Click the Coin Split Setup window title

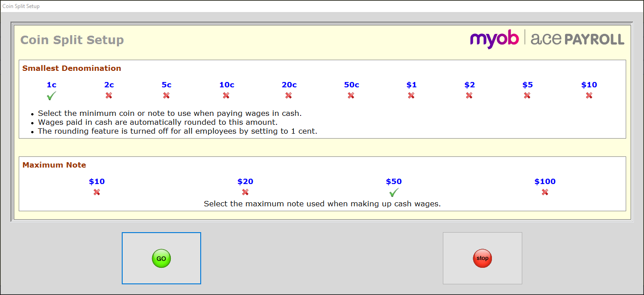click(x=21, y=6)
